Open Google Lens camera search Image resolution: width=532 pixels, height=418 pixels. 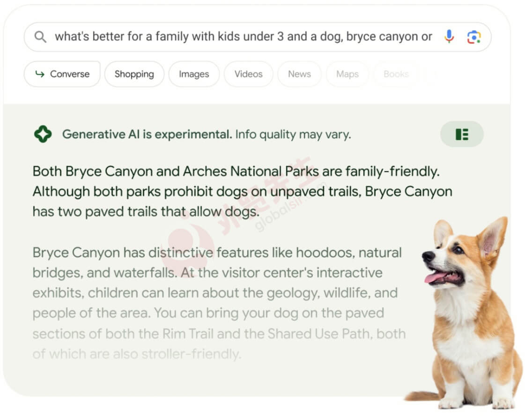coord(473,37)
